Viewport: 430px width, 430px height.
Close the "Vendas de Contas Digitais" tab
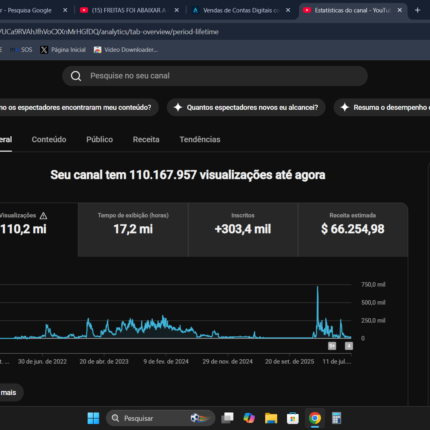click(288, 10)
